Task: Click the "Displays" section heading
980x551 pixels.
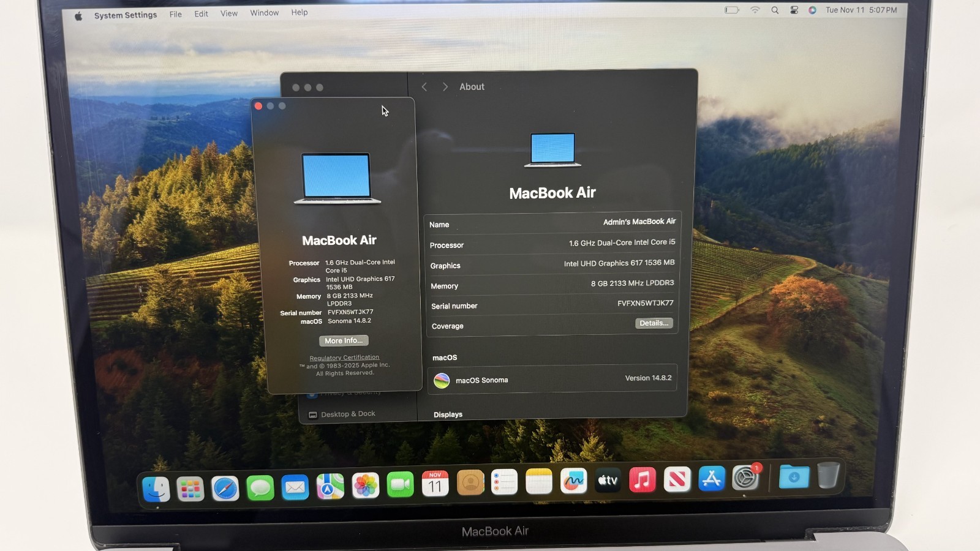Action: [x=448, y=414]
